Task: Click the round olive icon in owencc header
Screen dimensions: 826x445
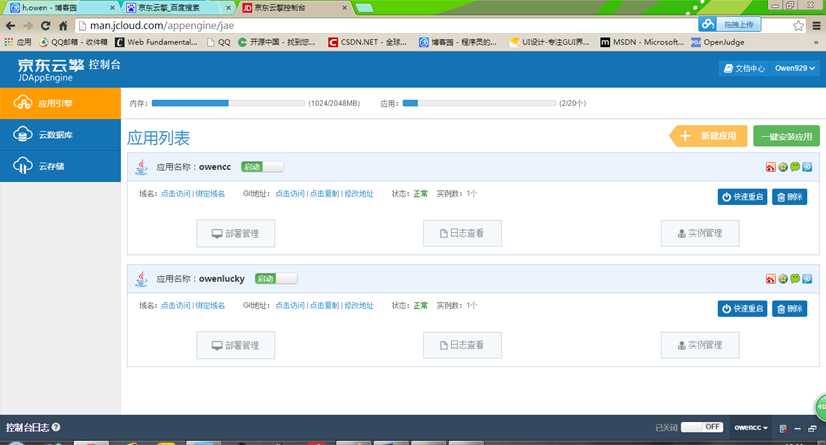Action: click(x=783, y=167)
